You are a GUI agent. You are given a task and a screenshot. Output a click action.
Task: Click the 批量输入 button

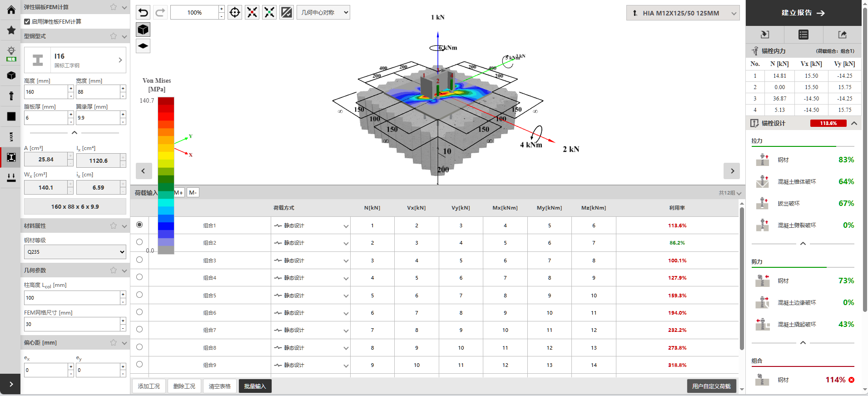(255, 386)
